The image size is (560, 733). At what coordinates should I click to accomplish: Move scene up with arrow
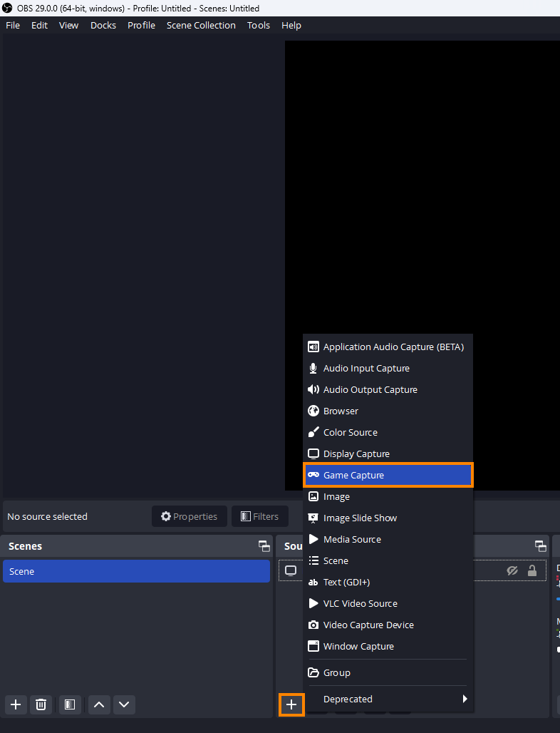point(99,704)
